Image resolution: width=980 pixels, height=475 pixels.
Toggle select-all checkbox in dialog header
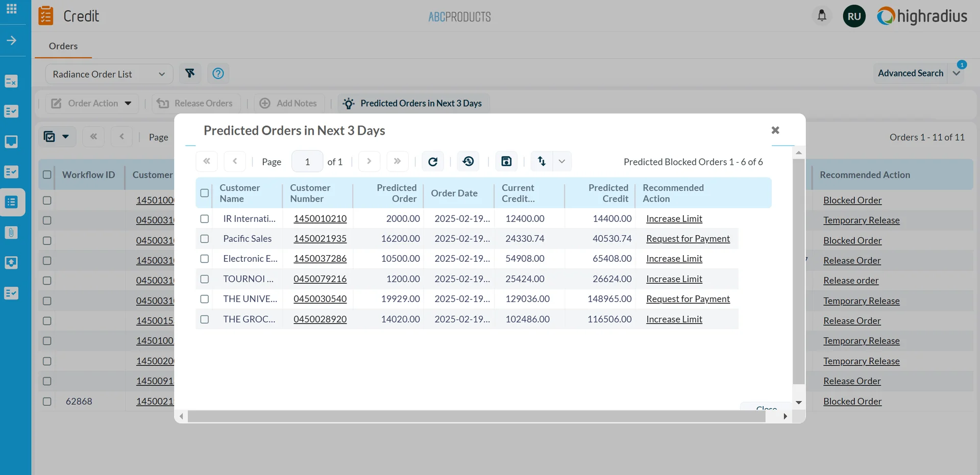[205, 193]
